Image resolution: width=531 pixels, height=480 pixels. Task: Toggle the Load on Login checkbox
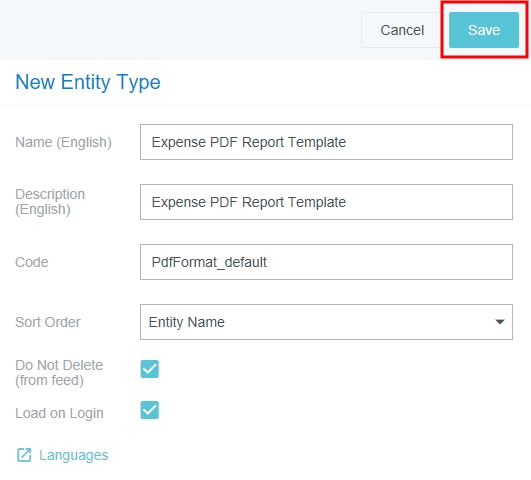tap(150, 410)
